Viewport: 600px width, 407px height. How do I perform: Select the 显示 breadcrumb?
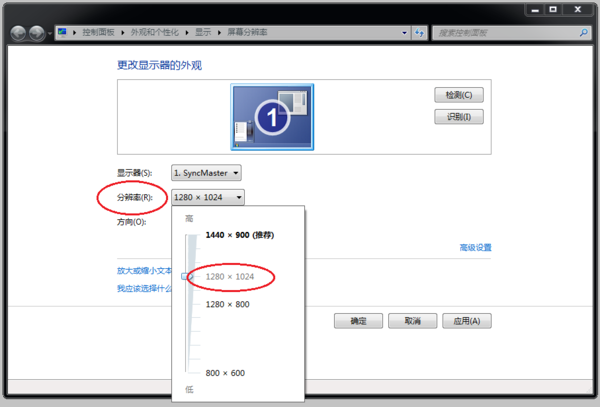tap(203, 33)
